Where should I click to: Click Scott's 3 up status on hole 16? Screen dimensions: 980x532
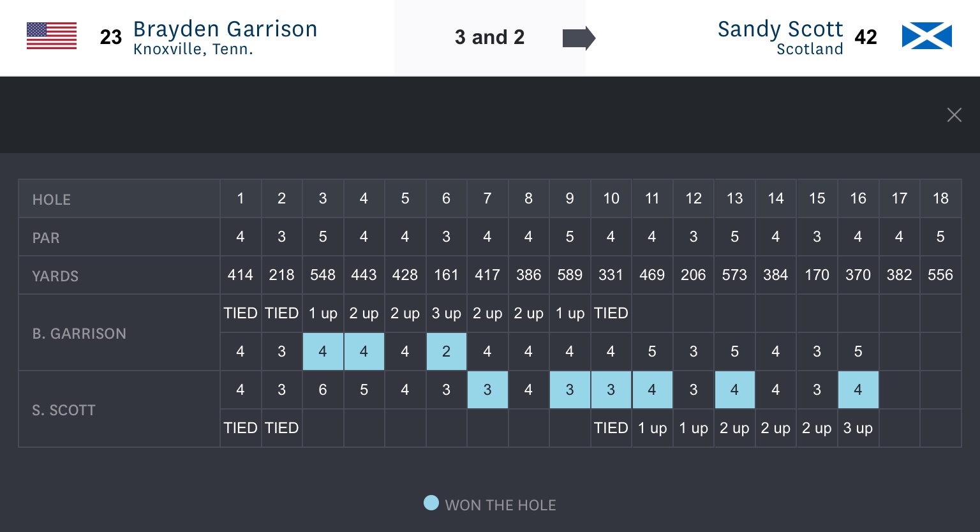[x=857, y=428]
